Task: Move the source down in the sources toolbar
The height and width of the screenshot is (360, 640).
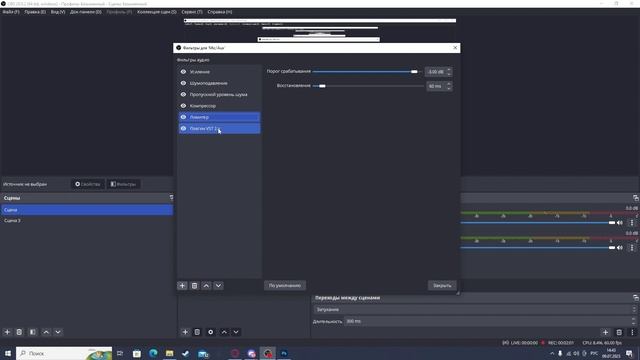Action: point(236,332)
